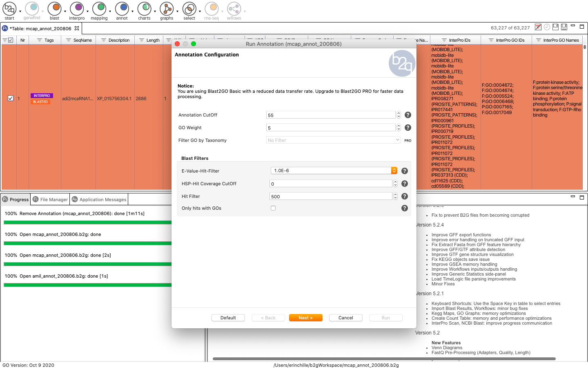The width and height of the screenshot is (588, 368).
Task: Open Filter GO by Taxonomy dropdown
Action: pos(334,140)
